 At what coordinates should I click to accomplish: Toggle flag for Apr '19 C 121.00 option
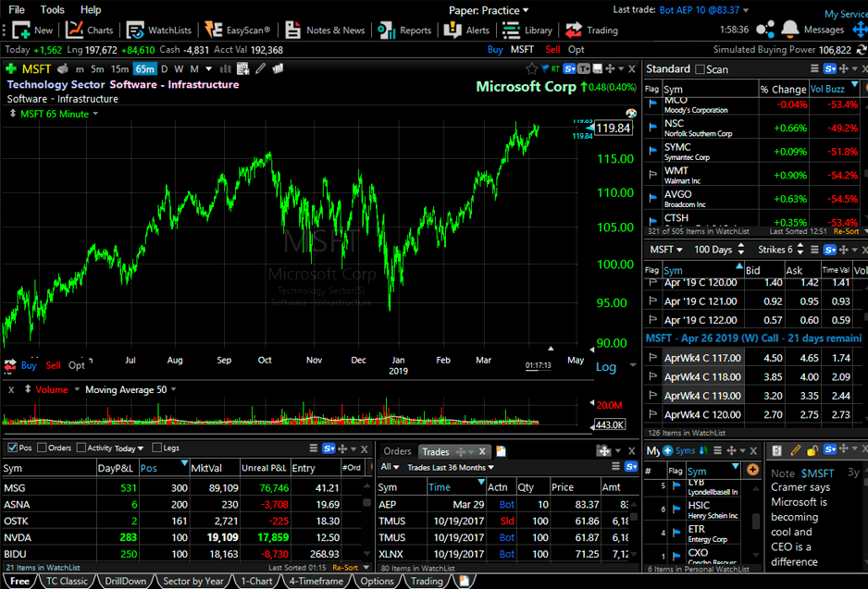coord(652,301)
